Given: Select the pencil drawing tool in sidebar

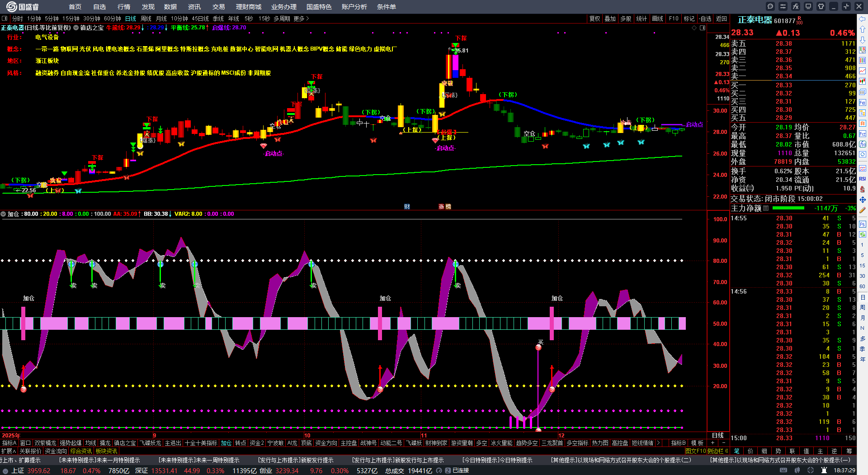Looking at the screenshot, I should tap(863, 210).
